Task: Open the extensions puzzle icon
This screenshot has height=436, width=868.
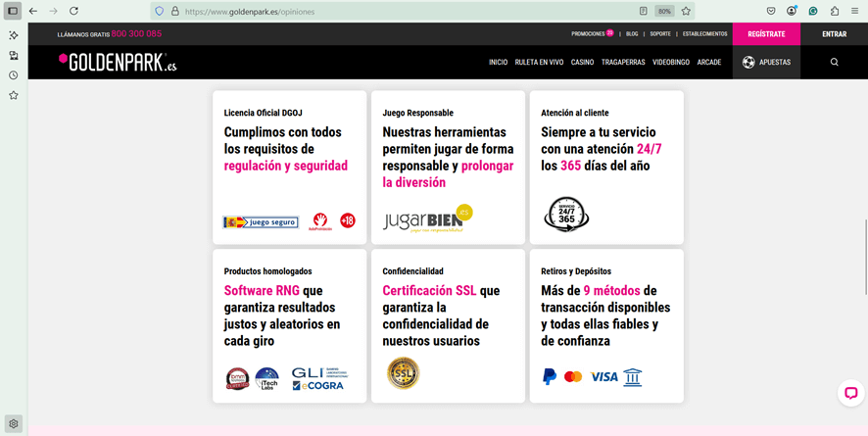Action: 835,11
